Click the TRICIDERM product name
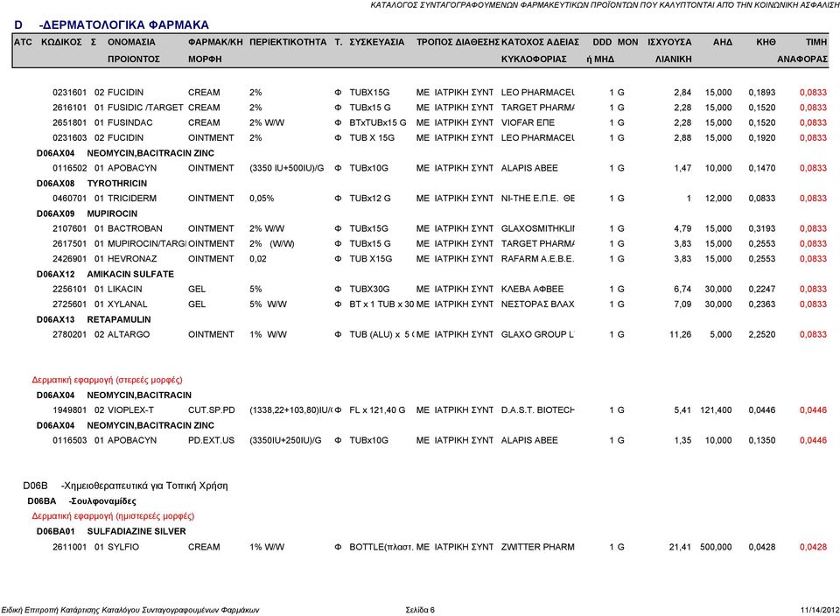The width and height of the screenshot is (840, 616). (132, 199)
